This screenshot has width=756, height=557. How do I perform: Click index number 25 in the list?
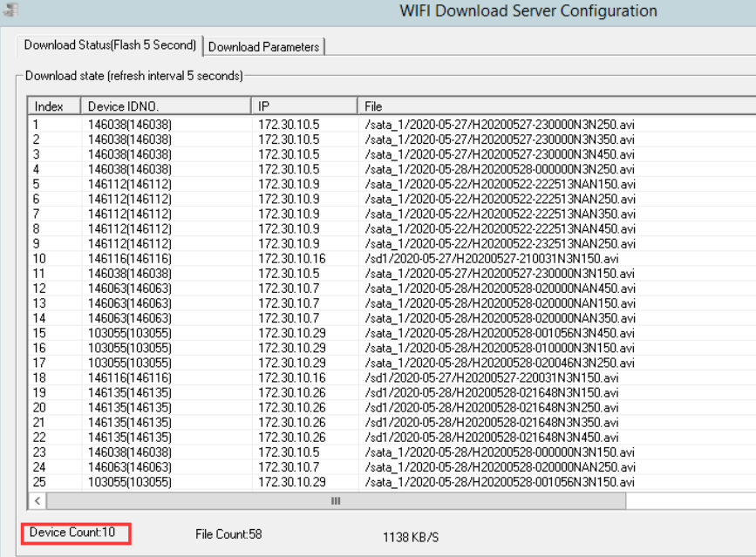click(x=39, y=482)
